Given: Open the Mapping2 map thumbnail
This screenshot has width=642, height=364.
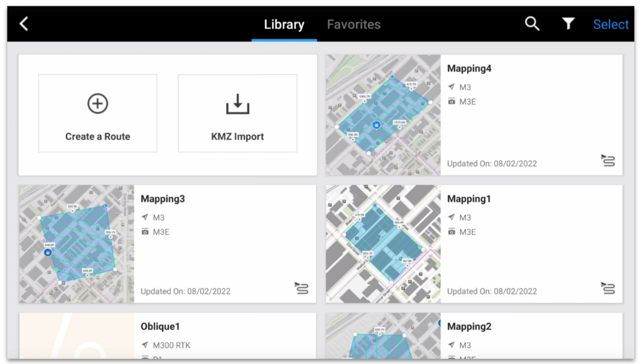Looking at the screenshot, I should 383,336.
